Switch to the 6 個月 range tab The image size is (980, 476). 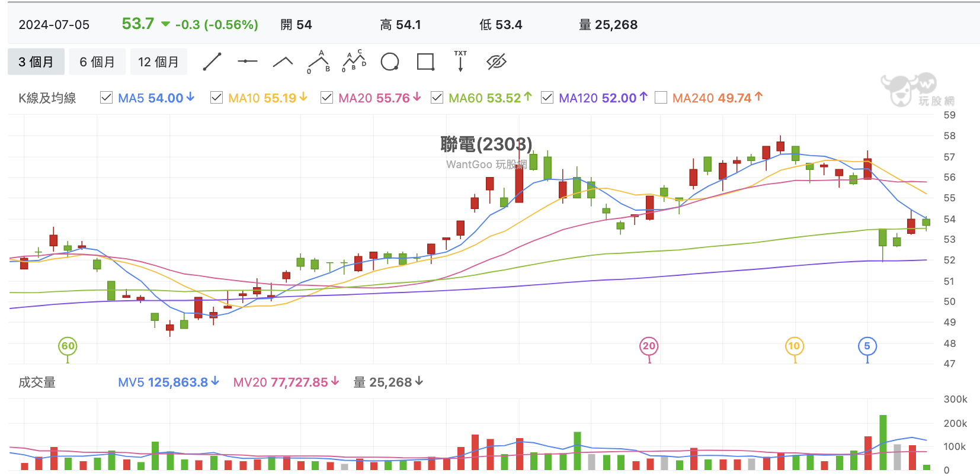coord(97,62)
